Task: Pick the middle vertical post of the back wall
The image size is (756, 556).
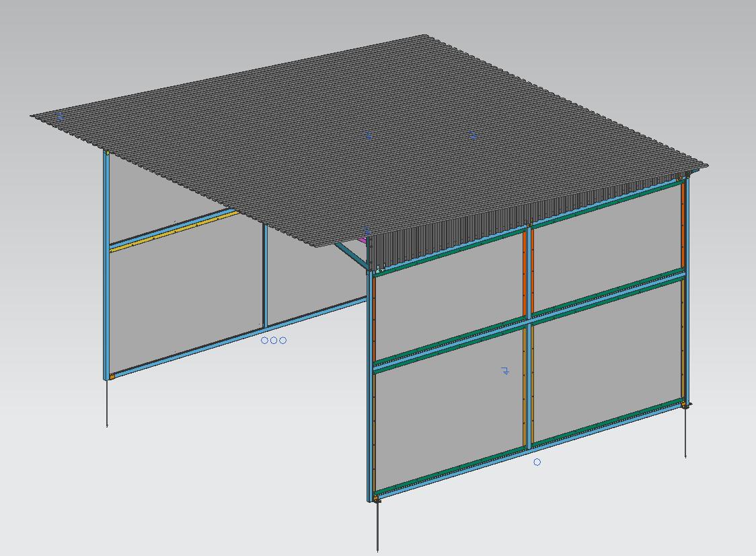Action: click(265, 275)
